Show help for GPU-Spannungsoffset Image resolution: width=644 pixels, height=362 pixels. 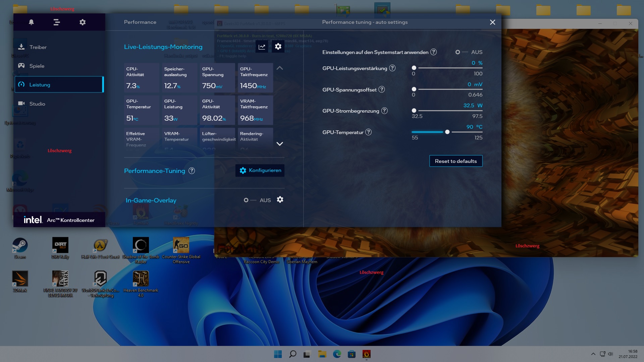coord(382,89)
